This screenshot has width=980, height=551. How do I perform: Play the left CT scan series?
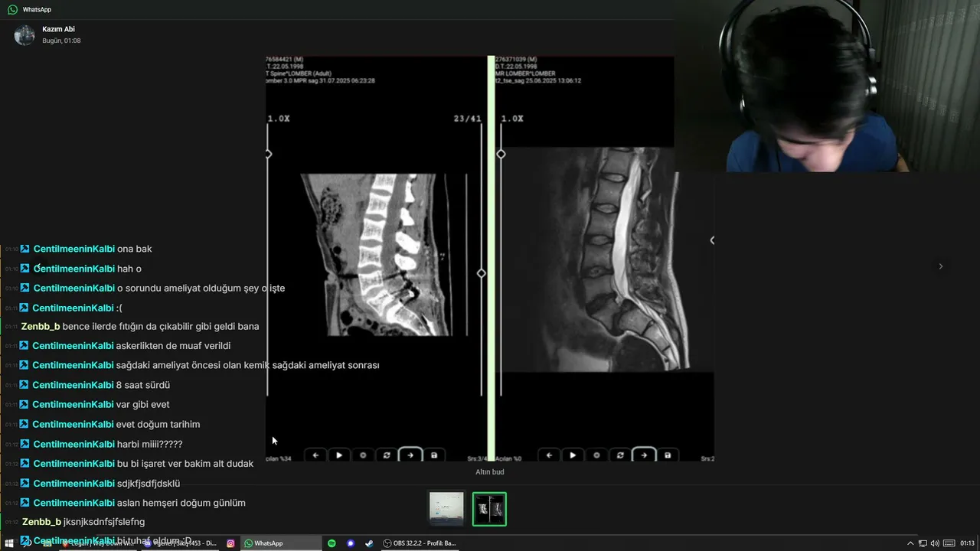click(x=339, y=455)
